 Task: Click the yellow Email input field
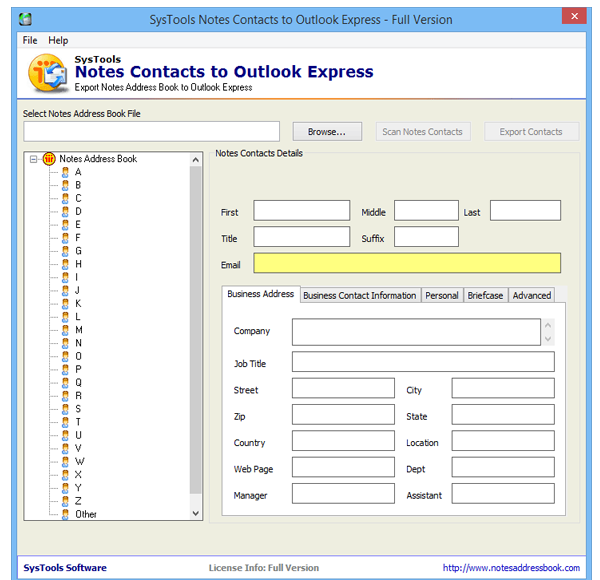tap(407, 263)
